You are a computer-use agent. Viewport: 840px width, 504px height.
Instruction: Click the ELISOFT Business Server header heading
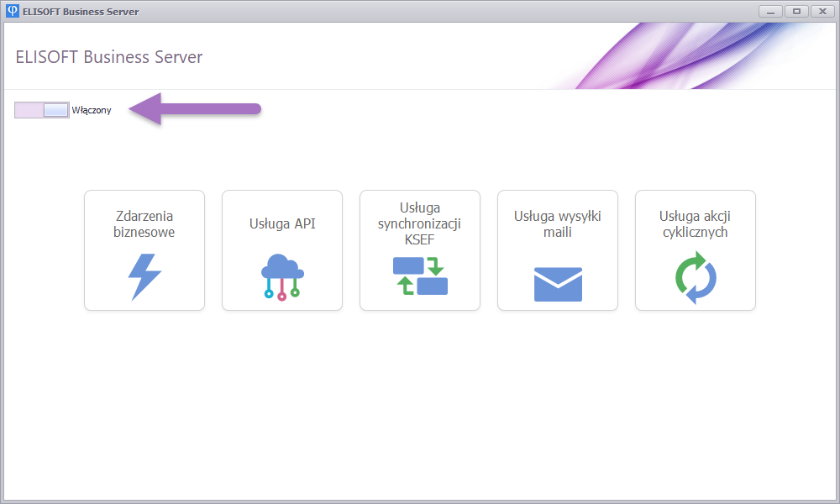click(x=109, y=57)
